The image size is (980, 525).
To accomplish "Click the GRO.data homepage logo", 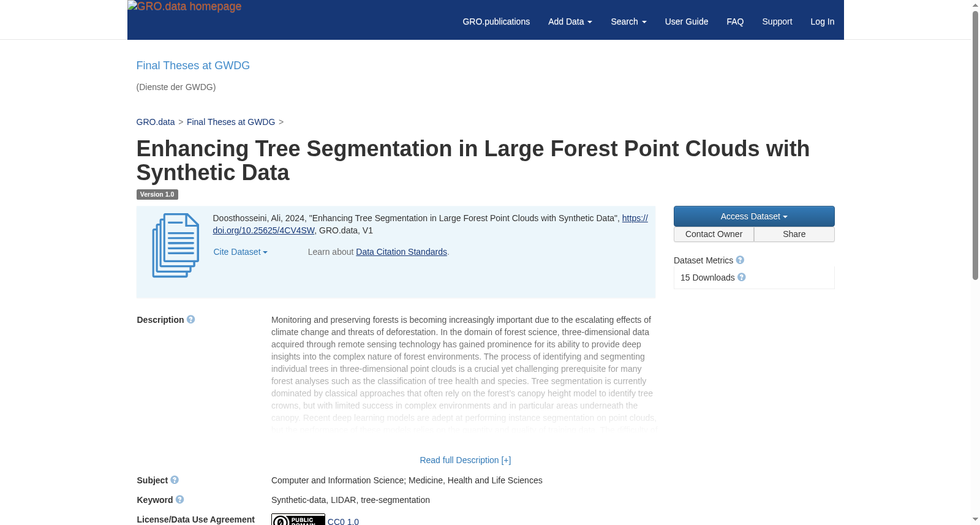I will pos(184,7).
